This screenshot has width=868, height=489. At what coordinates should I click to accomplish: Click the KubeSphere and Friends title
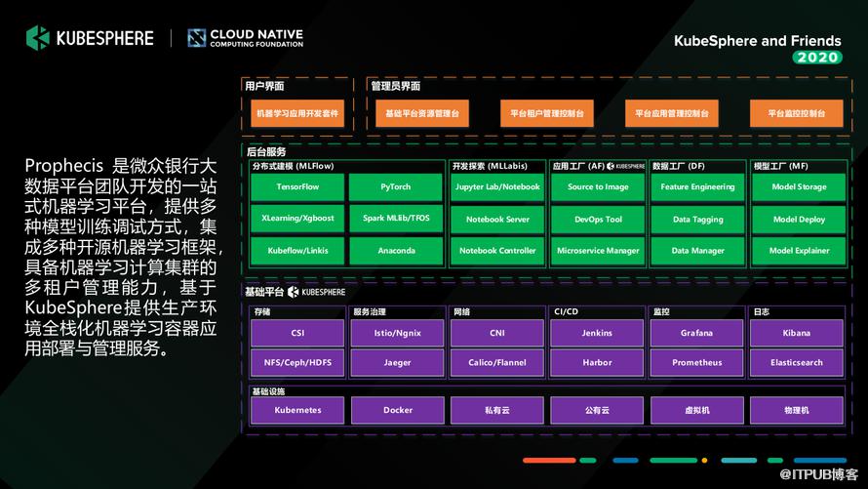click(757, 40)
